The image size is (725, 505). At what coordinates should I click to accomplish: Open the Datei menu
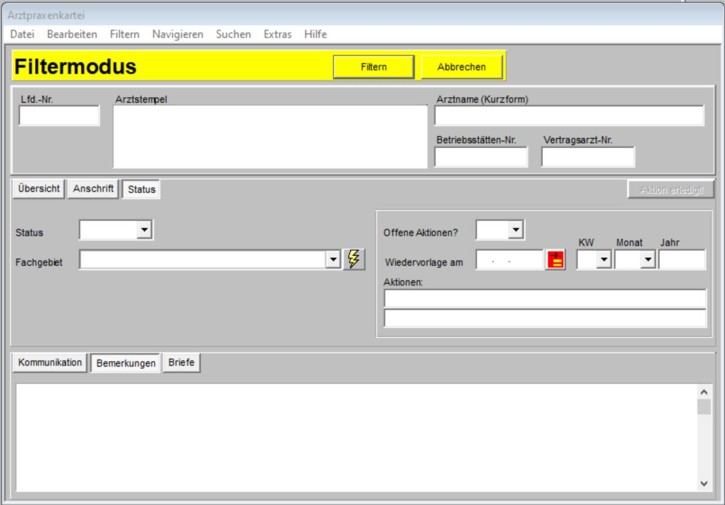point(22,34)
